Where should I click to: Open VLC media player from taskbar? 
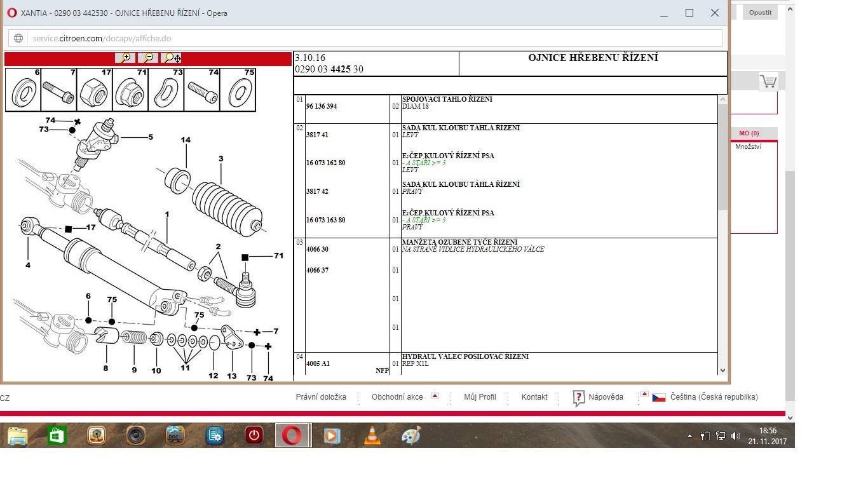pyautogui.click(x=372, y=436)
